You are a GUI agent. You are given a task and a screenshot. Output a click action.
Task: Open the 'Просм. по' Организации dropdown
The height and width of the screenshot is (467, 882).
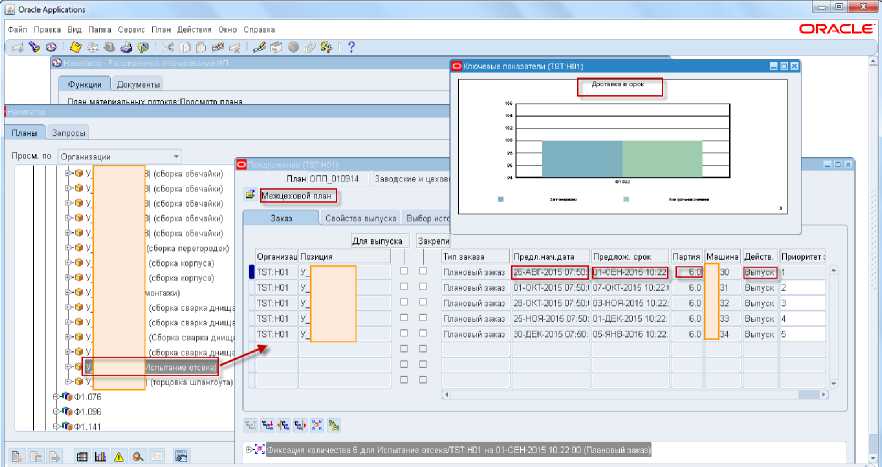tap(175, 156)
